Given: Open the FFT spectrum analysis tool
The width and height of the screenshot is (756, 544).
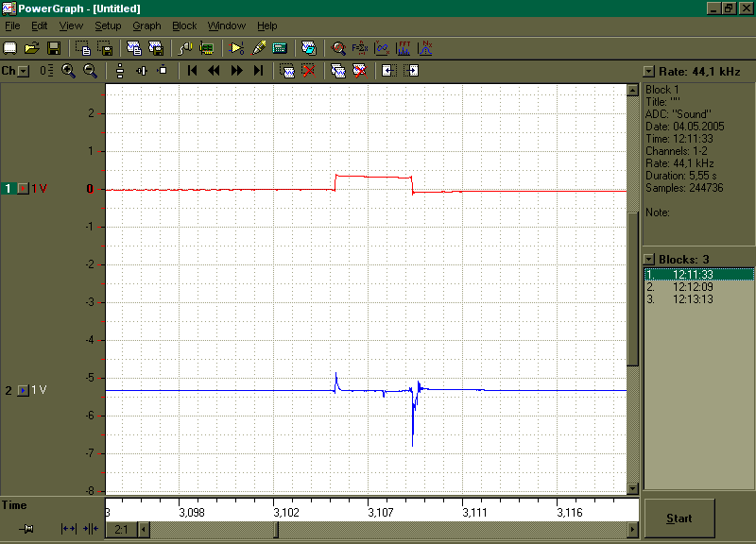Looking at the screenshot, I should pos(404,48).
